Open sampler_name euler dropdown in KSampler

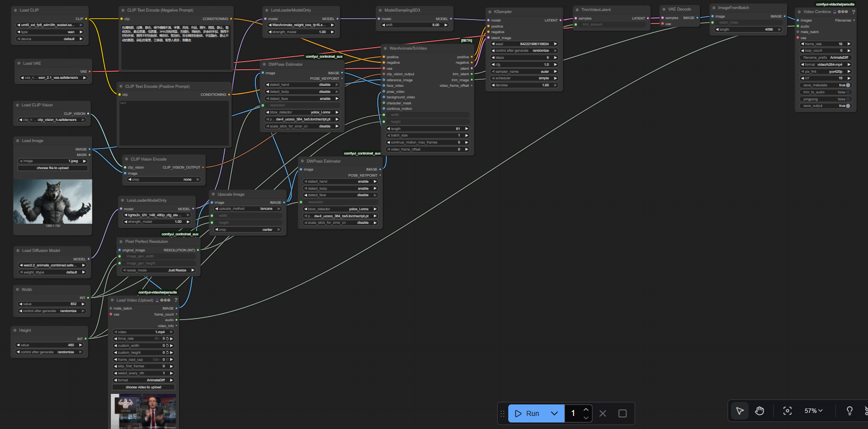(524, 71)
